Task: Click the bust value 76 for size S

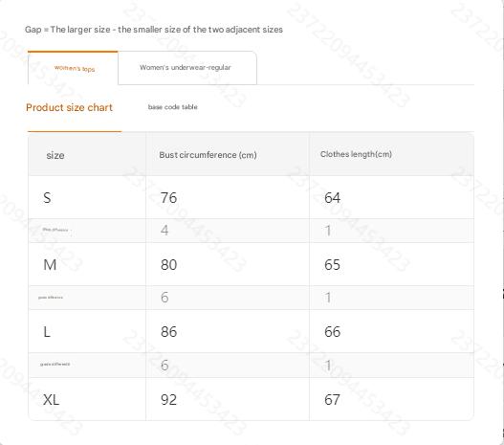Action: pos(168,197)
